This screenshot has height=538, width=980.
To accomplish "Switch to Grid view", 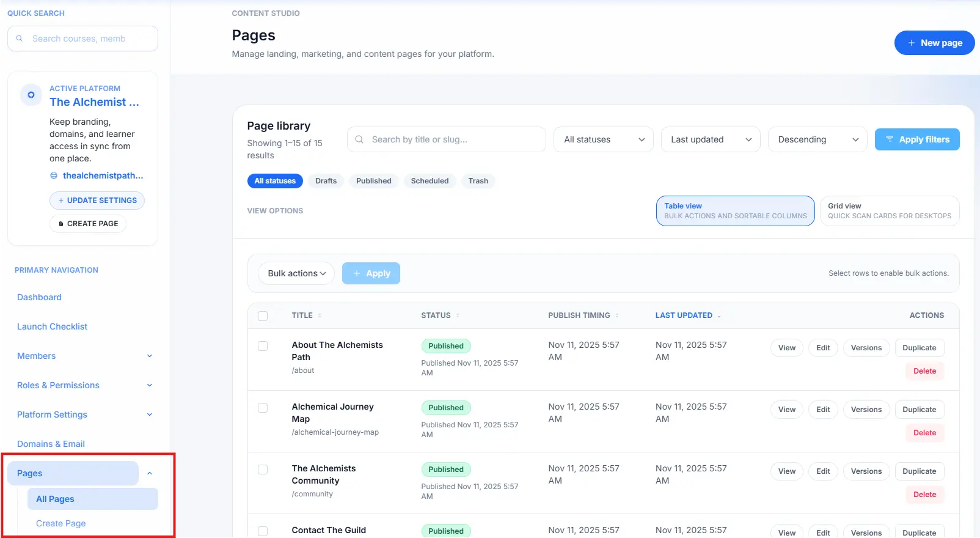I will tap(890, 211).
